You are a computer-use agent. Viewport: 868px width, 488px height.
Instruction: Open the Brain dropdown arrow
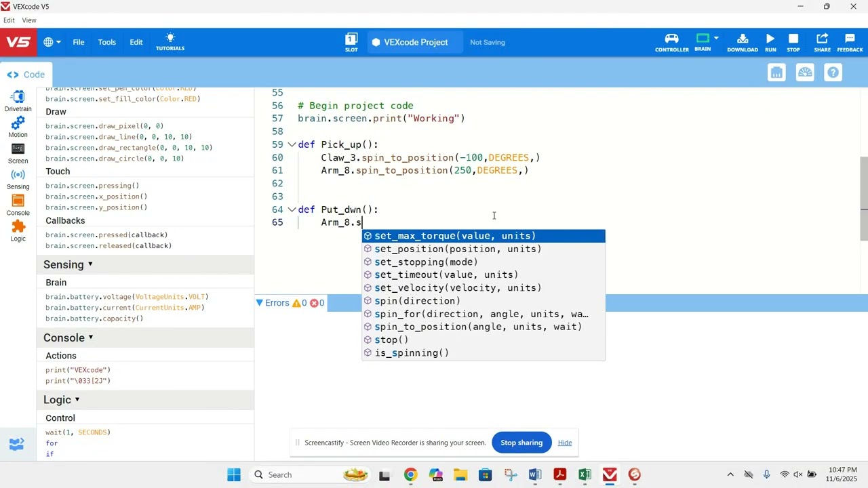[716, 39]
